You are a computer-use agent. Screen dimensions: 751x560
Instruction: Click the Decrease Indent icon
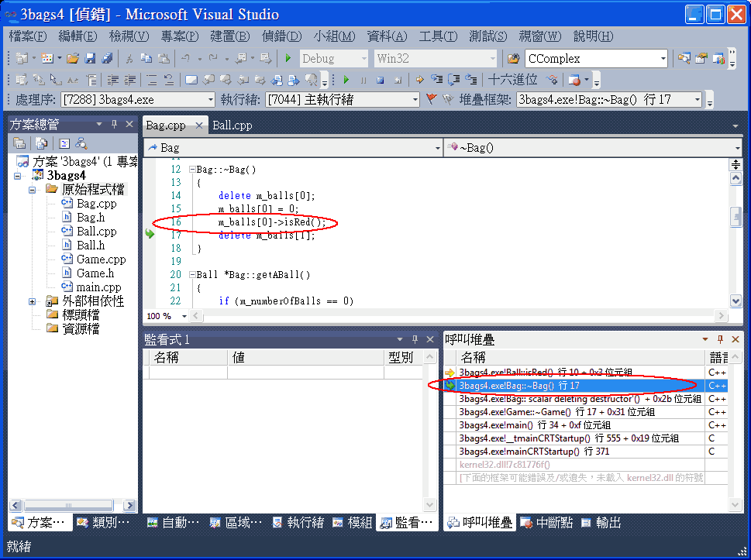pyautogui.click(x=113, y=80)
